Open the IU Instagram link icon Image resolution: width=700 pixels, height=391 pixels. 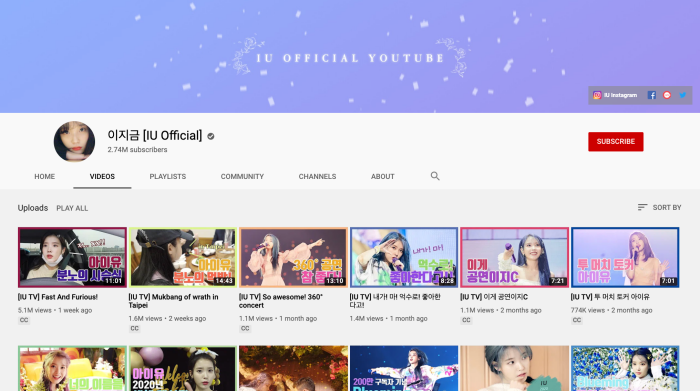tap(597, 95)
